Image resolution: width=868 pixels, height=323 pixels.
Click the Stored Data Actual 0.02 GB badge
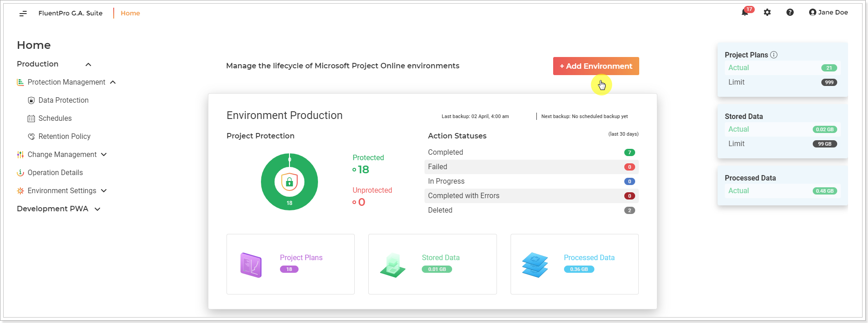[x=825, y=129]
